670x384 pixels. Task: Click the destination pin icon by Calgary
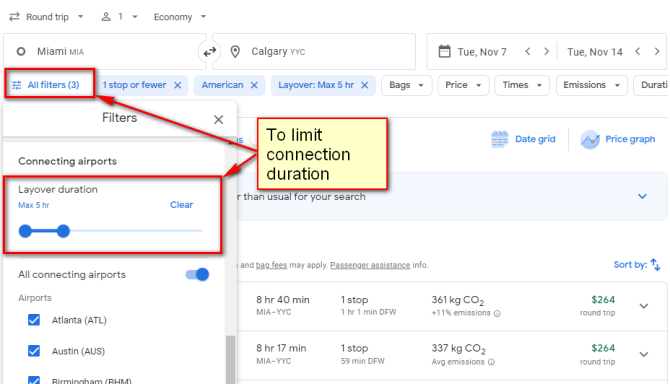[x=235, y=52]
